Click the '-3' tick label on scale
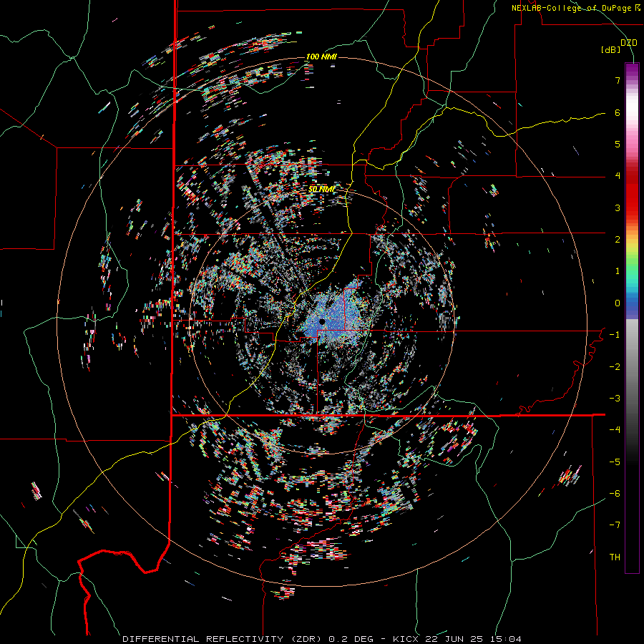The height and width of the screenshot is (644, 644). [615, 399]
